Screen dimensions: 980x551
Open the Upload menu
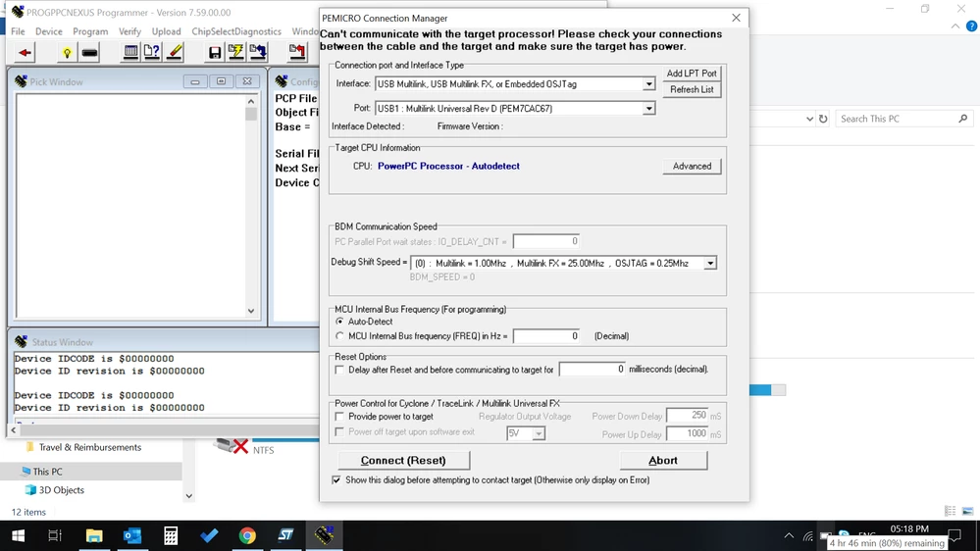click(166, 31)
